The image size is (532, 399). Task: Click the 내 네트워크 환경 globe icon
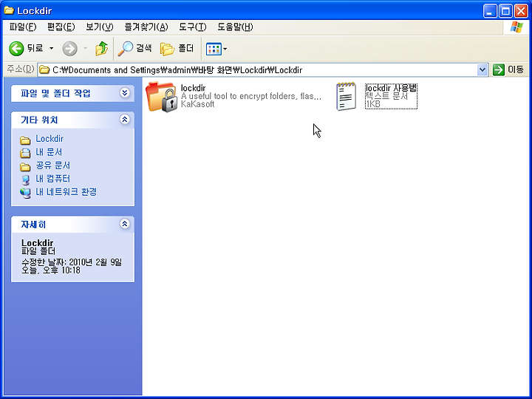pyautogui.click(x=25, y=193)
